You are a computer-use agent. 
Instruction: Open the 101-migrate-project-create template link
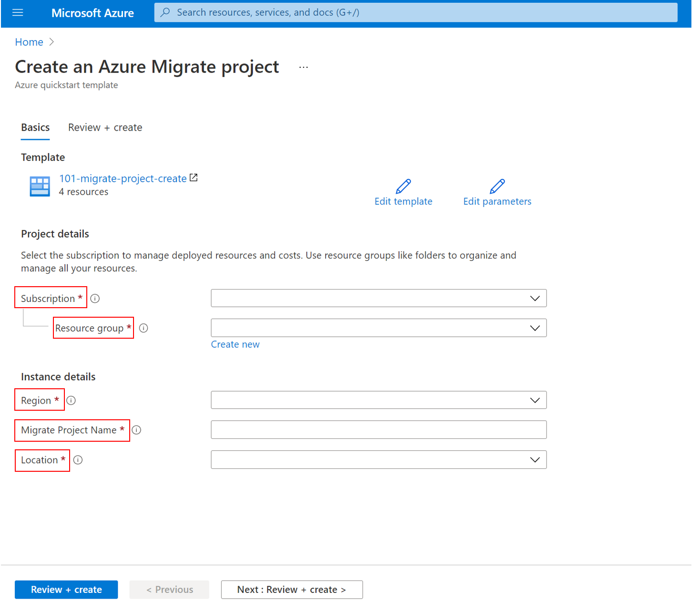tap(122, 178)
